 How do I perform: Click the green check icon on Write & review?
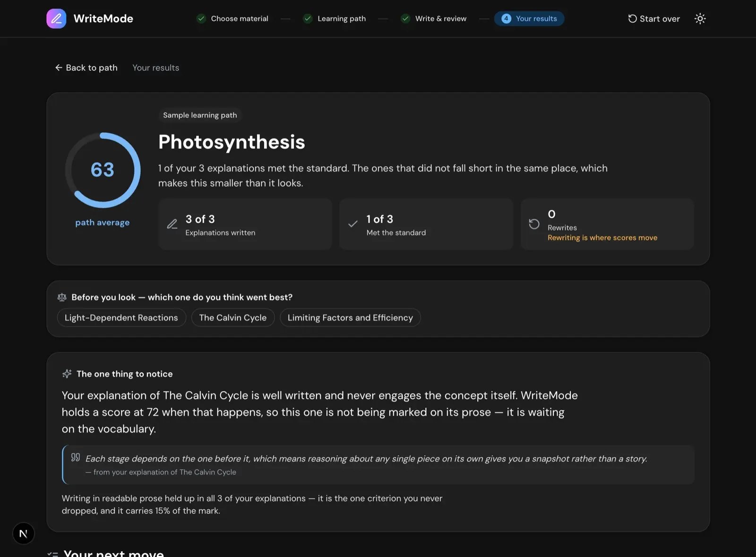tap(405, 18)
